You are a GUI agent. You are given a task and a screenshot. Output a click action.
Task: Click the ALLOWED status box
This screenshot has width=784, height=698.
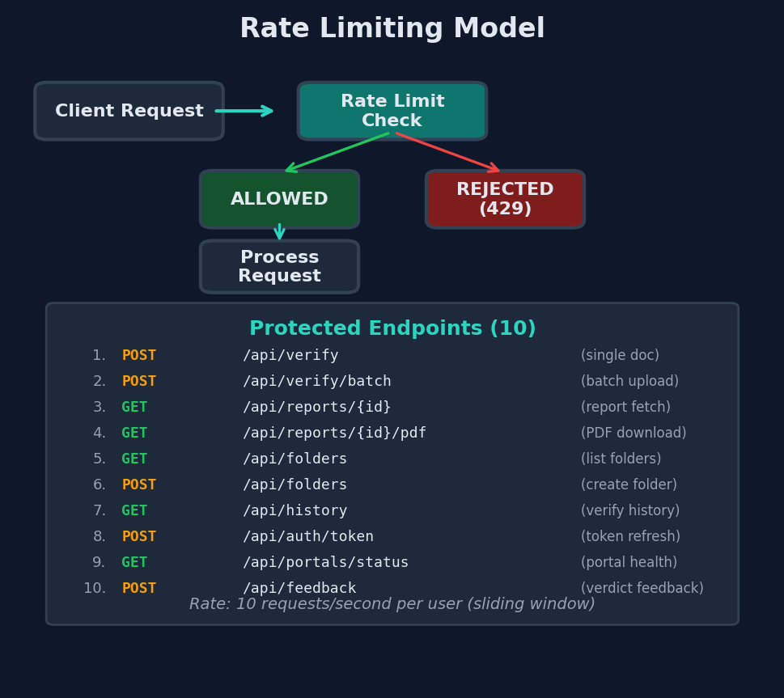coord(279,198)
